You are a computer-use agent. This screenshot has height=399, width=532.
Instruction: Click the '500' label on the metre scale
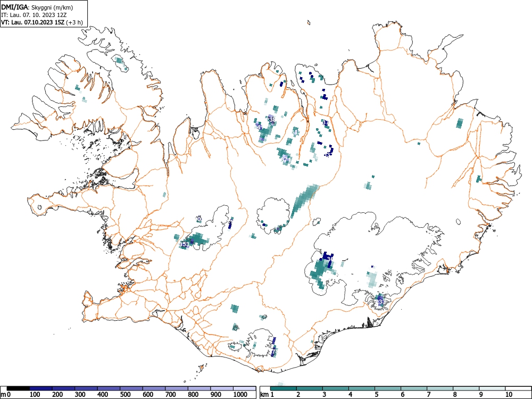pyautogui.click(x=126, y=395)
